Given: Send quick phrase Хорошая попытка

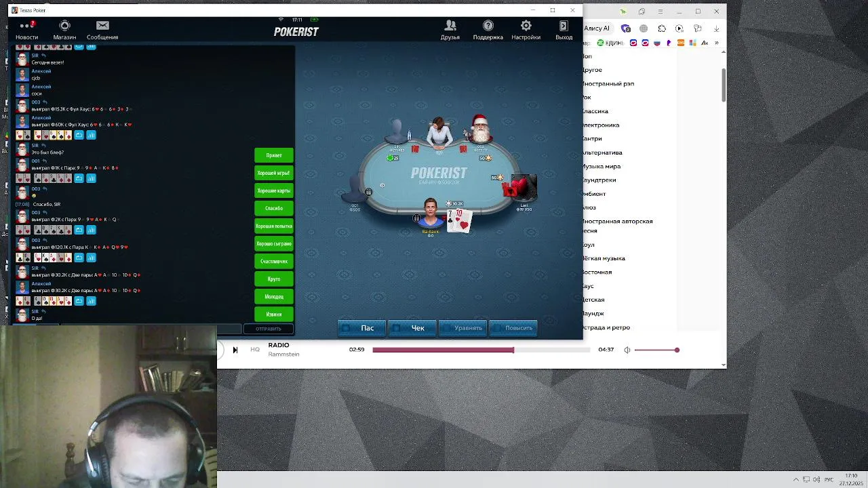Looking at the screenshot, I should [x=274, y=226].
